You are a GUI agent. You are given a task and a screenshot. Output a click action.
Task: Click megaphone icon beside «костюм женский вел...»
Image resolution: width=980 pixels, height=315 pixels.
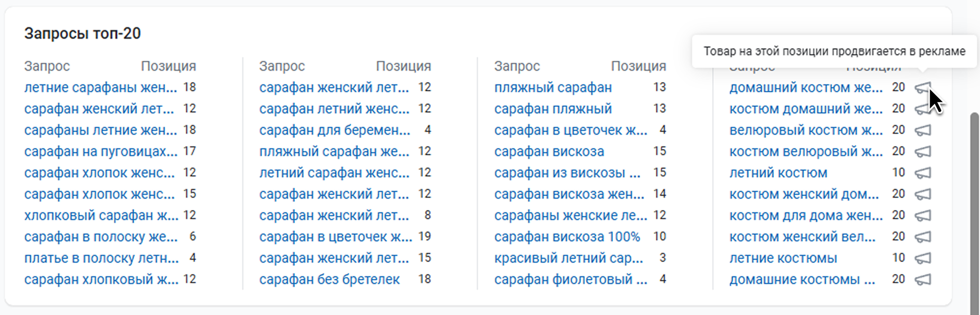[923, 237]
